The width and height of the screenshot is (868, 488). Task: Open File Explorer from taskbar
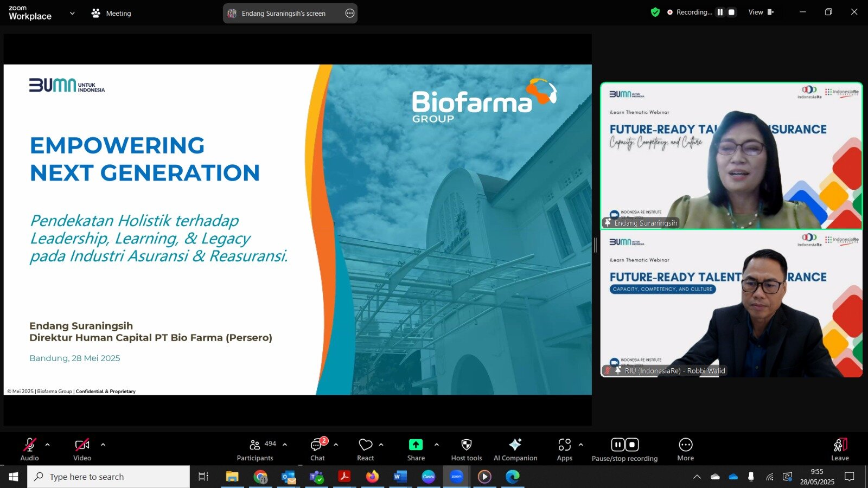coord(232,477)
